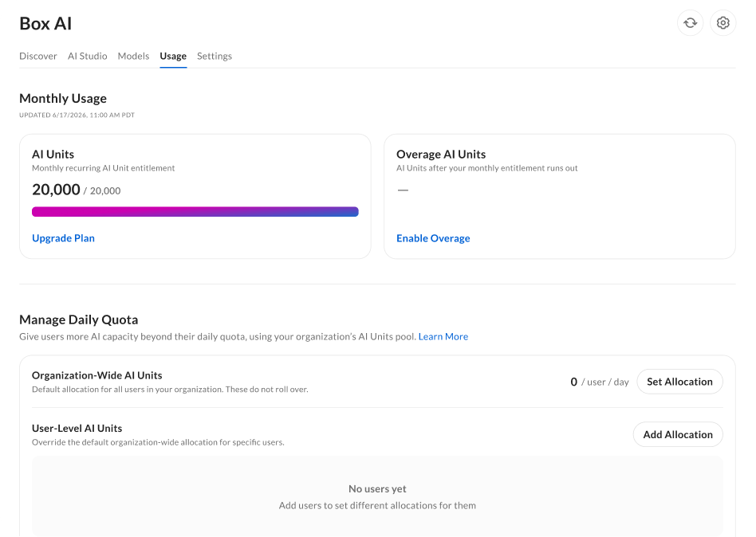Click Enable Overage link
The height and width of the screenshot is (537, 756).
[x=433, y=238]
